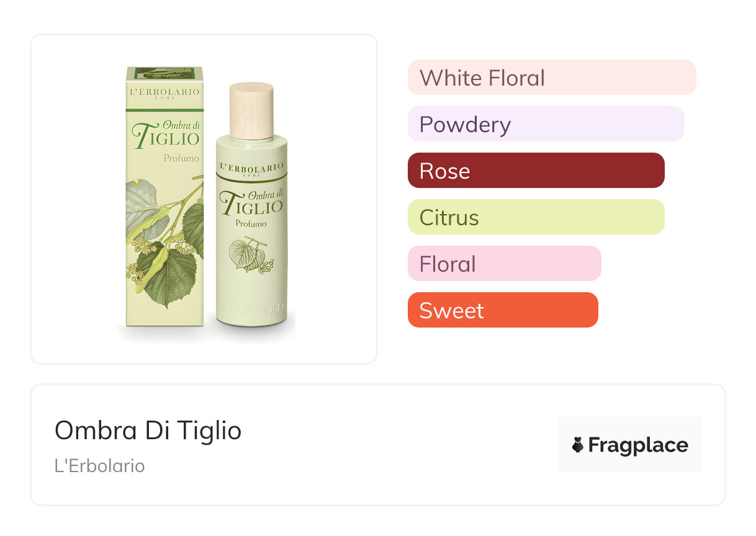The height and width of the screenshot is (536, 756).
Task: Click the Profumo word on the box
Action: (x=181, y=158)
